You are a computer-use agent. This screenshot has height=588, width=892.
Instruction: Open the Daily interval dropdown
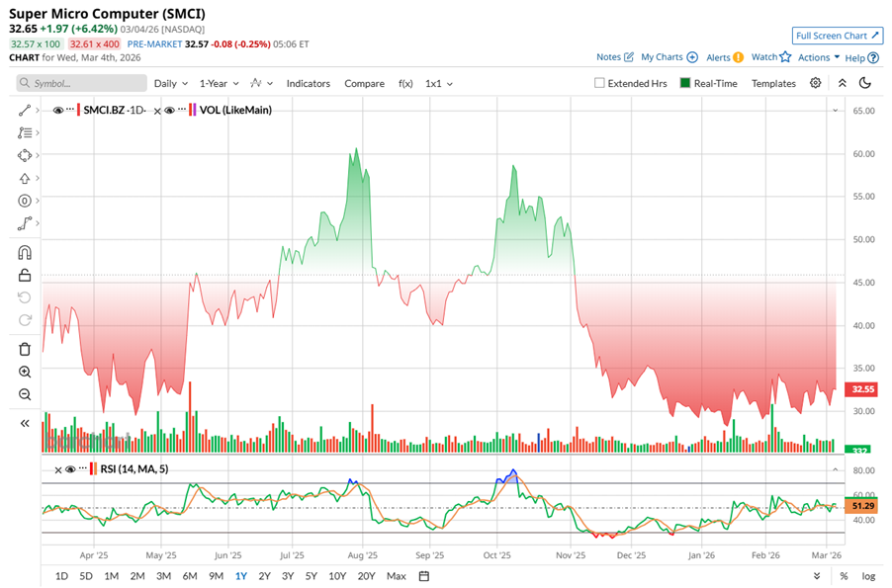point(171,84)
